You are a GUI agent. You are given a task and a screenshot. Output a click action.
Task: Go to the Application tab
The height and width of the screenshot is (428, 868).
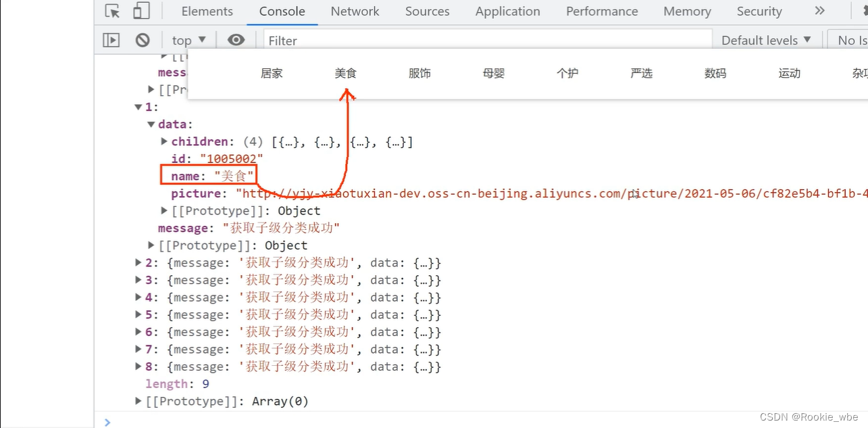coord(508,11)
